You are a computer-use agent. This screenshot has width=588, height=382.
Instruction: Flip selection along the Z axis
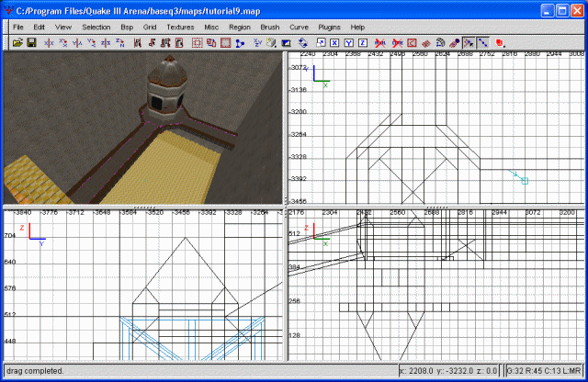click(x=106, y=43)
